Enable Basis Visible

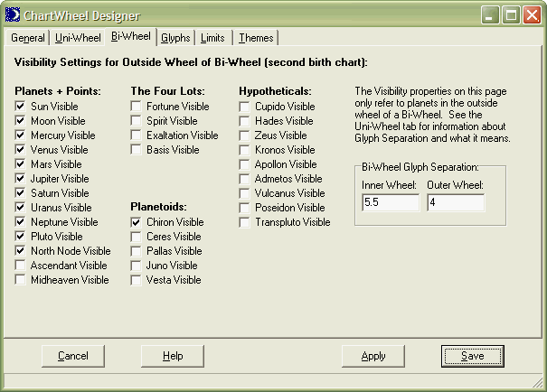click(x=136, y=149)
